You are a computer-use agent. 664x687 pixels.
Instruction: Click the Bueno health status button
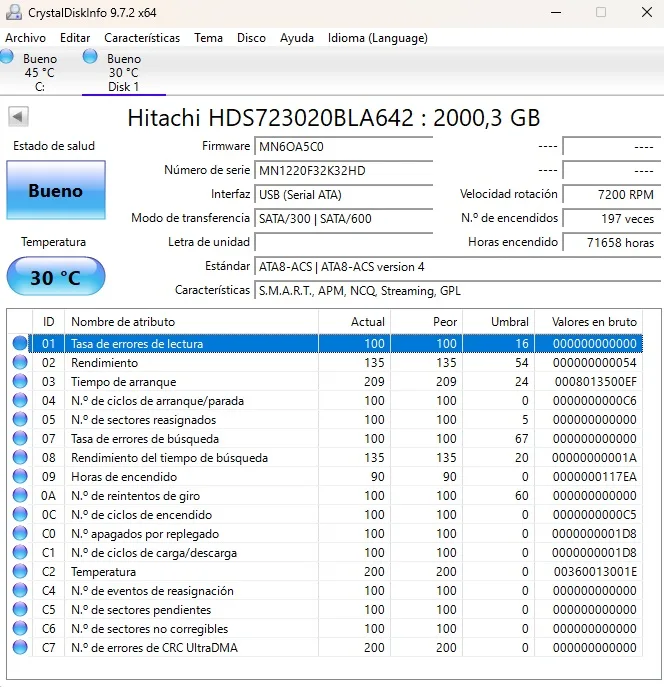55,190
